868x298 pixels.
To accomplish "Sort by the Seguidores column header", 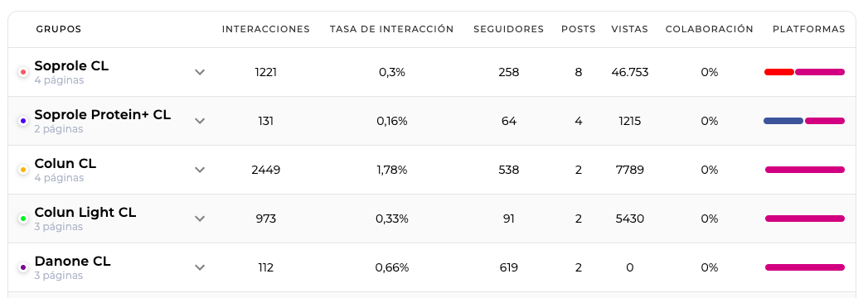I will [509, 29].
